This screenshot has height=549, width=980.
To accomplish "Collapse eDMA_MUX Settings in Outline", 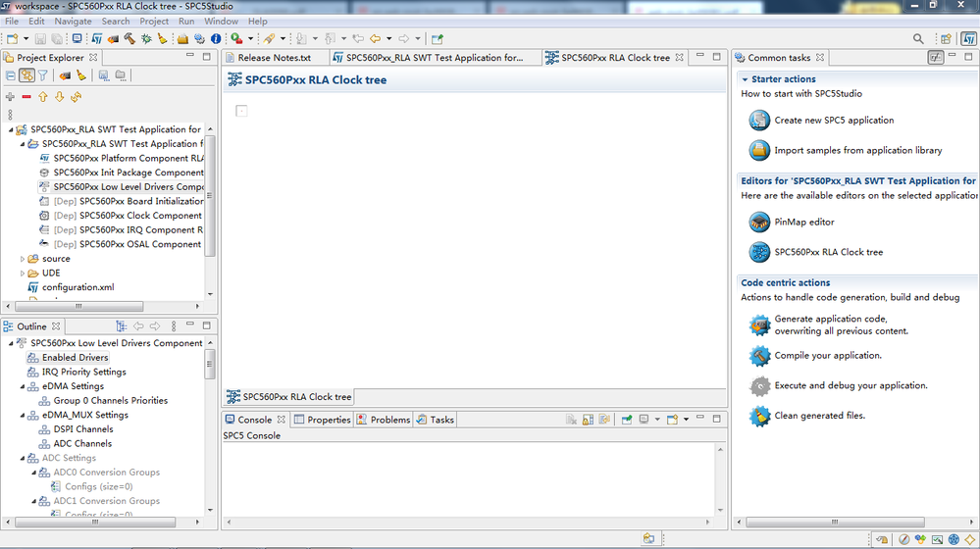I will click(23, 416).
